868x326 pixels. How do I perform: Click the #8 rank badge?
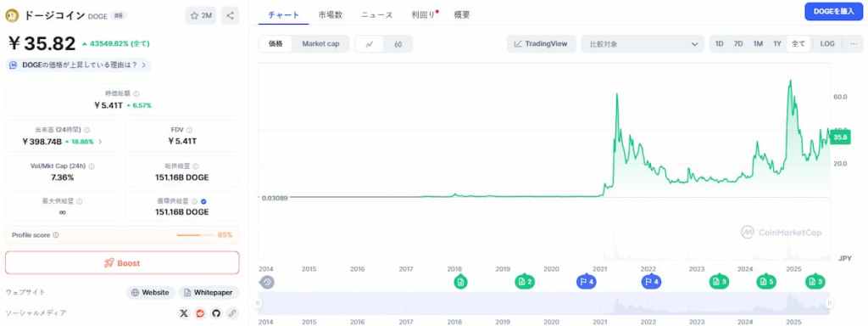tap(118, 16)
